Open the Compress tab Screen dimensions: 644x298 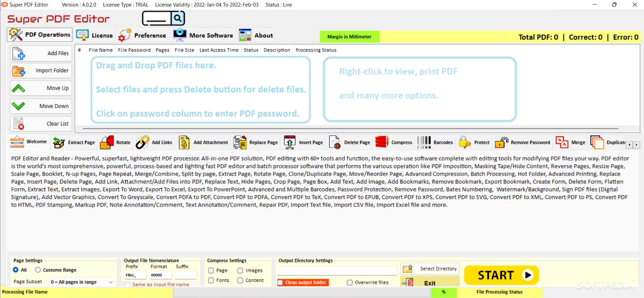(x=394, y=142)
